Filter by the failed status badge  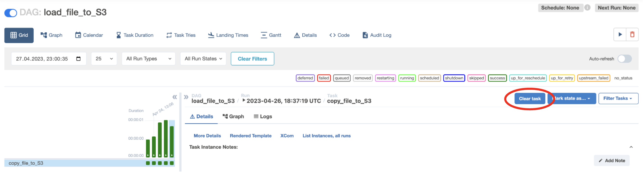tap(324, 78)
